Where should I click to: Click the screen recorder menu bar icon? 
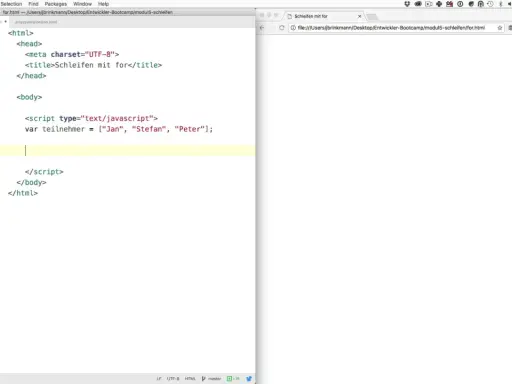pyautogui.click(x=429, y=4)
